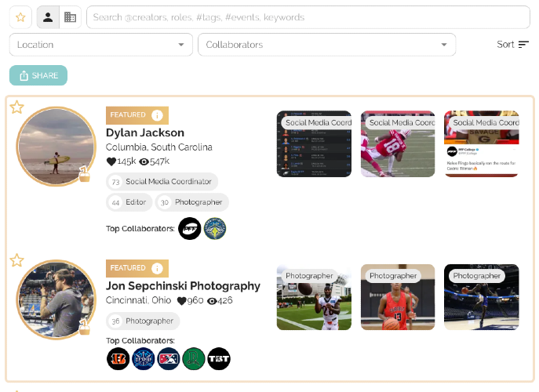
Task: Click the Sort lines icon
Action: point(523,45)
